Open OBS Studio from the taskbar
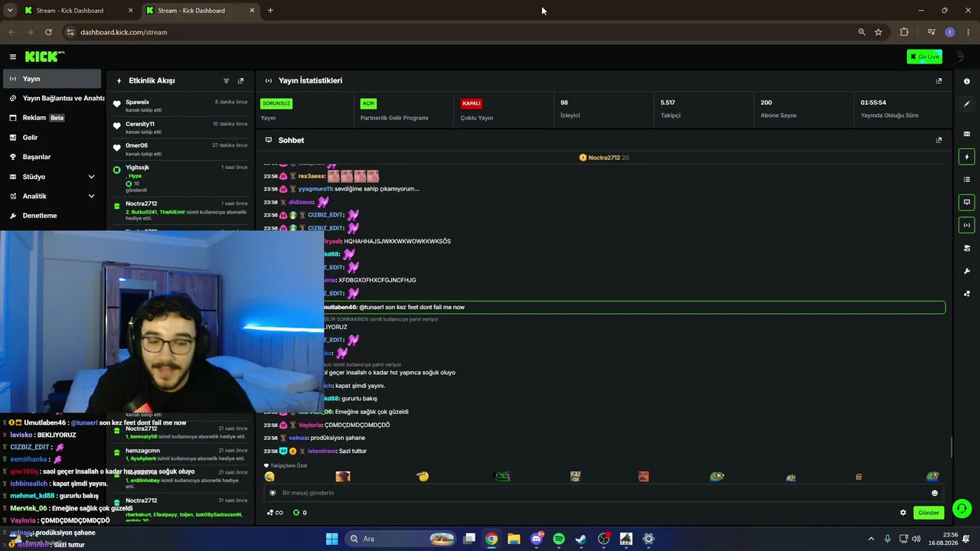 tap(603, 539)
